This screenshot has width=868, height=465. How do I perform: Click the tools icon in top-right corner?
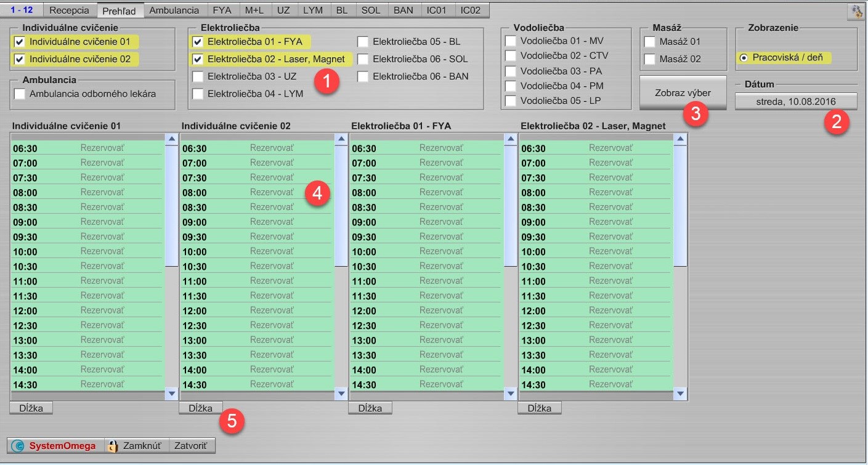856,11
